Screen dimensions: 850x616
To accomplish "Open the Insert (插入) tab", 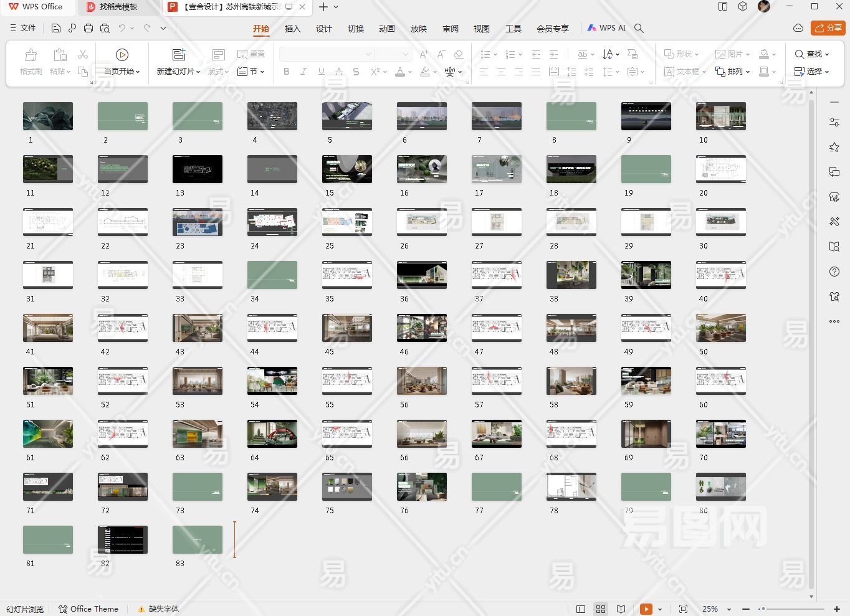I will point(292,29).
